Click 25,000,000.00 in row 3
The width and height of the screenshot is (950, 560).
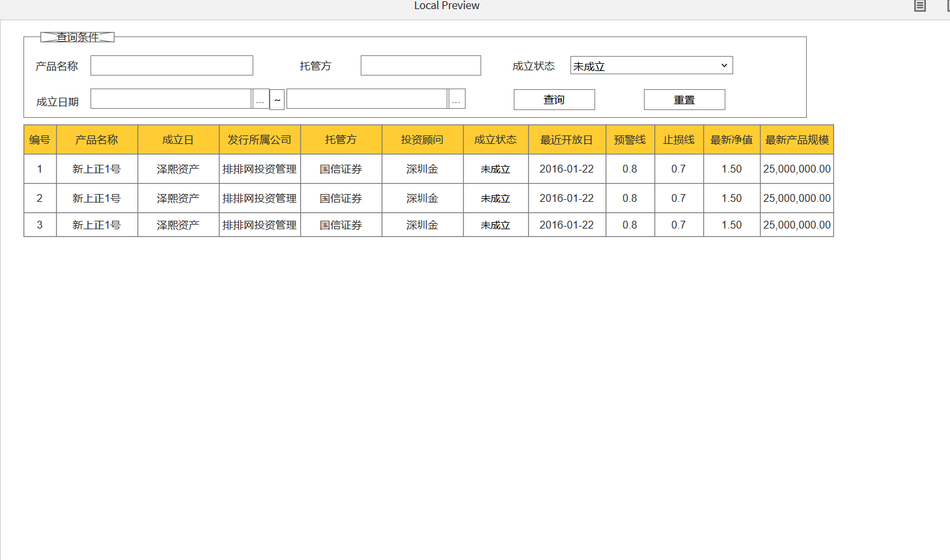(x=797, y=225)
